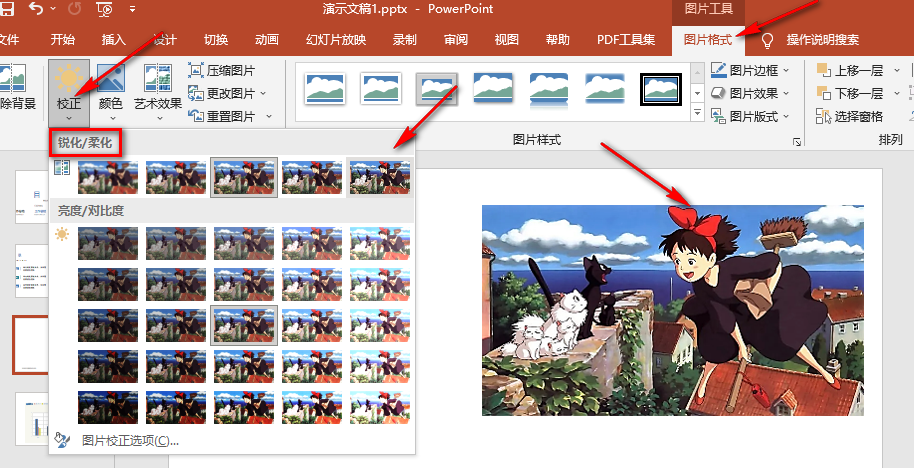The width and height of the screenshot is (914, 468).
Task: Open the 图片版式 dropdown menu
Action: [x=786, y=116]
